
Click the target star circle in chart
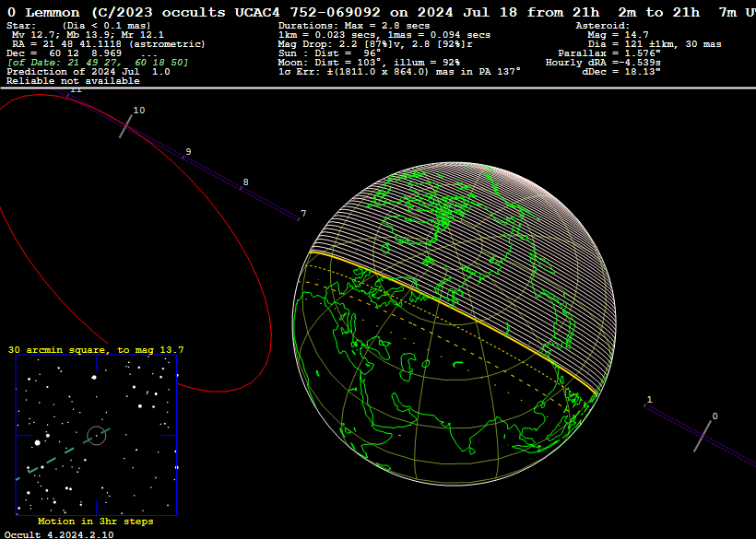[x=97, y=436]
